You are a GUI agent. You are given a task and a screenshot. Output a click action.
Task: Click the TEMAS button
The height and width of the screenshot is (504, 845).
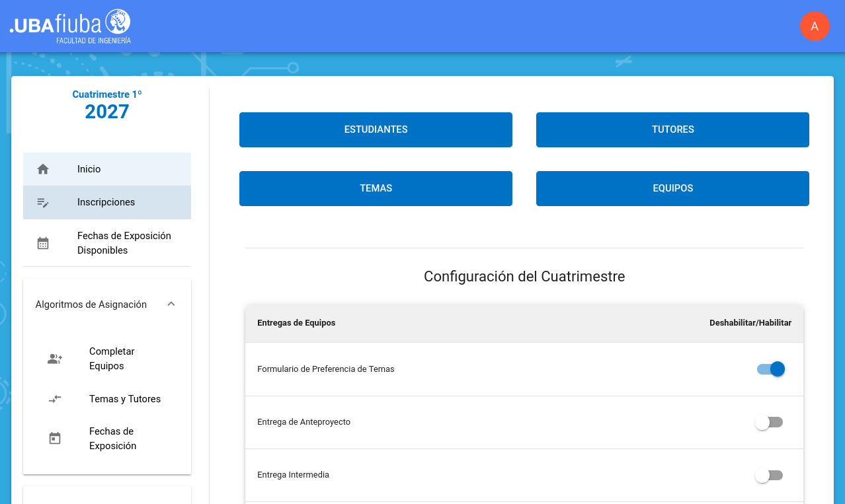(x=376, y=188)
